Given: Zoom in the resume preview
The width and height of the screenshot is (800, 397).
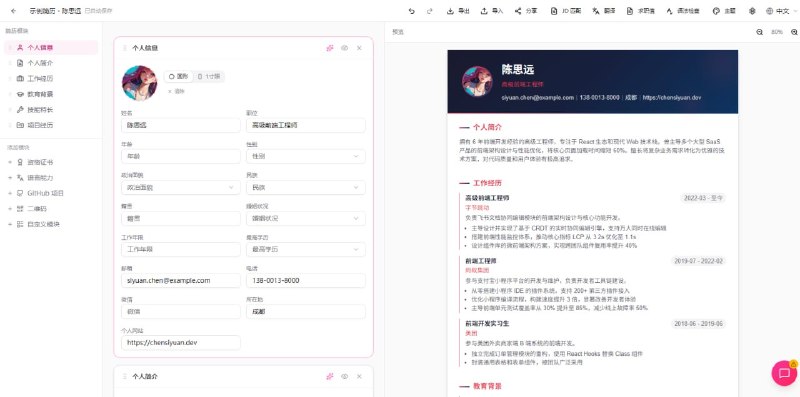Looking at the screenshot, I should pos(794,32).
